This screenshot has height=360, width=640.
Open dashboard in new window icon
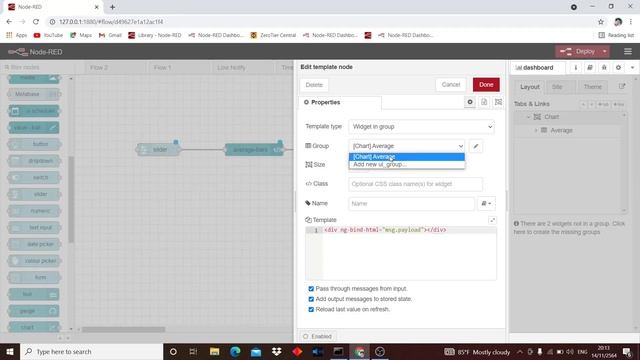click(x=622, y=87)
